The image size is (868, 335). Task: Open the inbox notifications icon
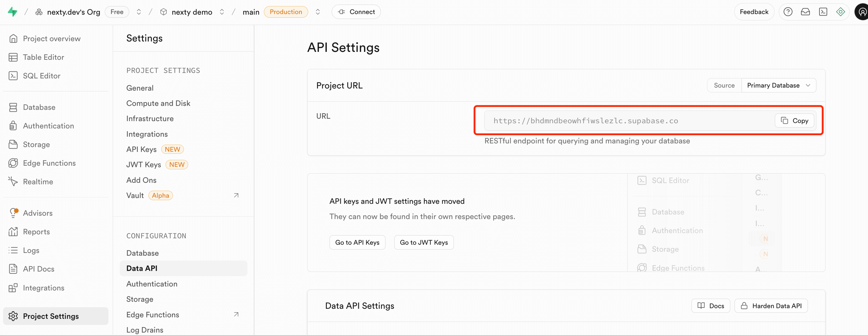click(805, 12)
